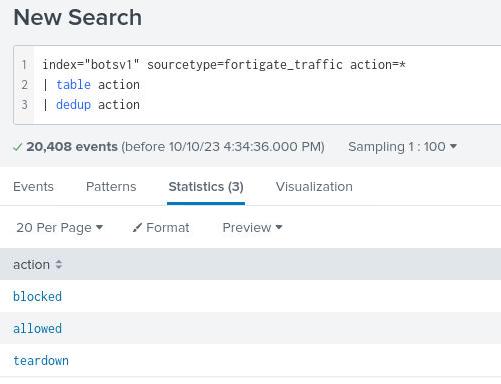Open the Format options
The height and width of the screenshot is (384, 501).
tap(161, 228)
